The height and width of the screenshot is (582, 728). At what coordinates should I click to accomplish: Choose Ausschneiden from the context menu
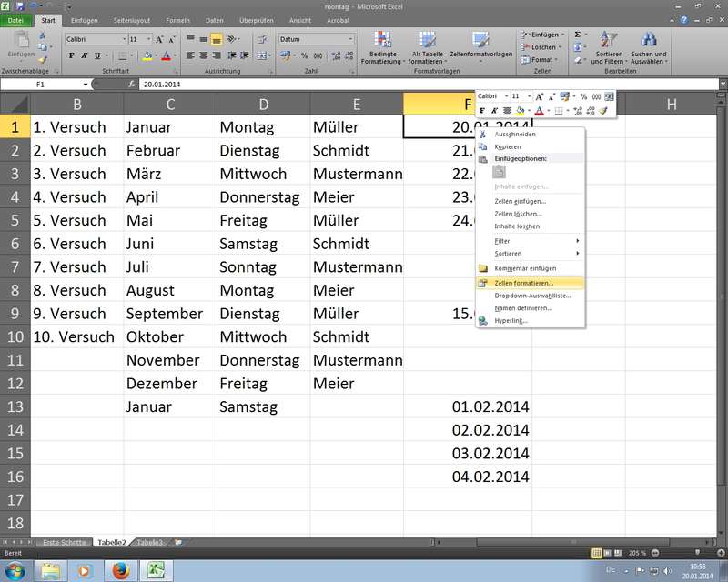pos(530,134)
